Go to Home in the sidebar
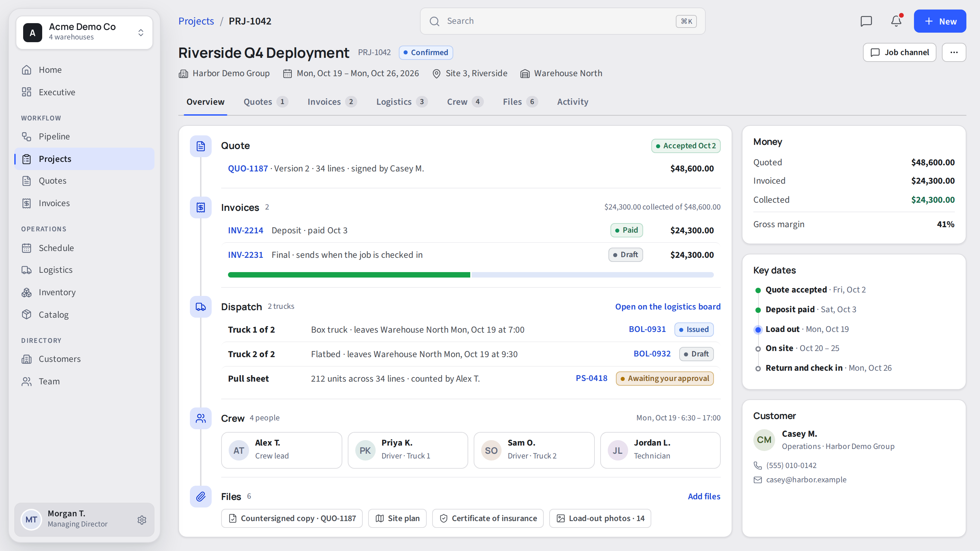This screenshot has height=551, width=980. [x=84, y=70]
